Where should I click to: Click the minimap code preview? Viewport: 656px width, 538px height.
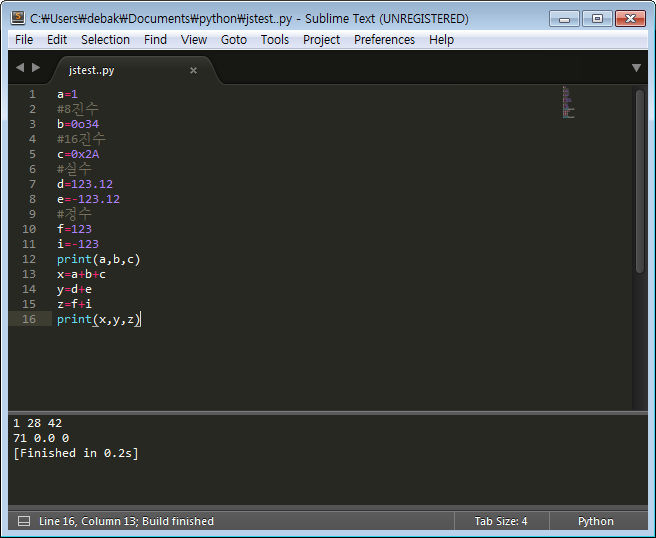click(x=568, y=102)
